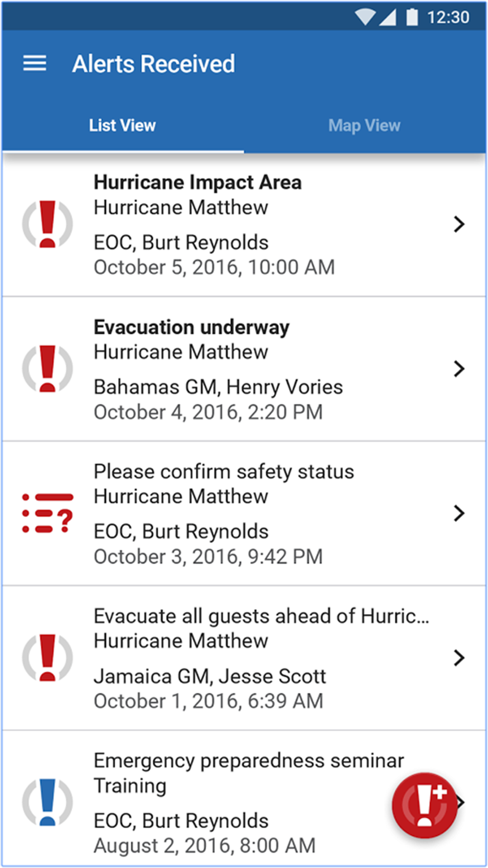Open the hamburger navigation menu
The height and width of the screenshot is (868, 488).
coord(35,63)
